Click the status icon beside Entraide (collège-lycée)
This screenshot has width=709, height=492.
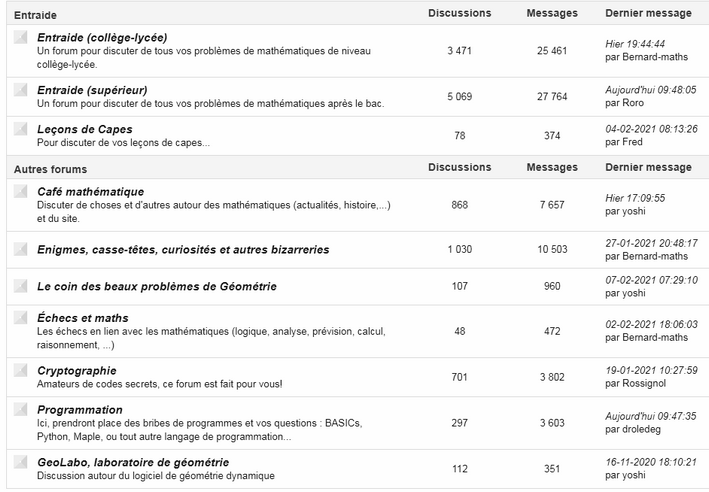click(21, 38)
